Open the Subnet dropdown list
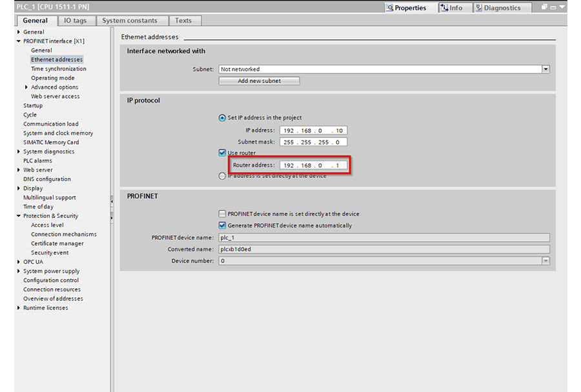Viewport: 581px width, 392px height. [545, 69]
